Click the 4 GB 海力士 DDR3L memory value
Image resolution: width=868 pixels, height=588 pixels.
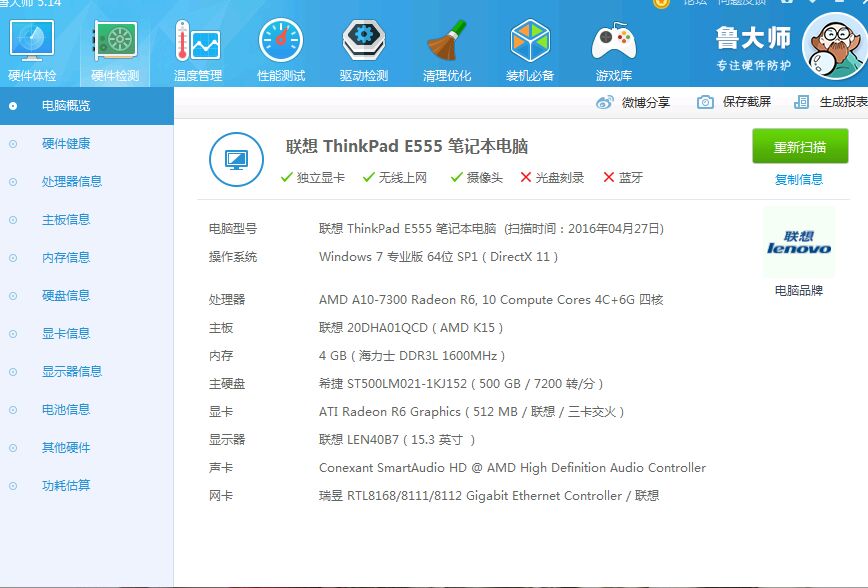(412, 356)
